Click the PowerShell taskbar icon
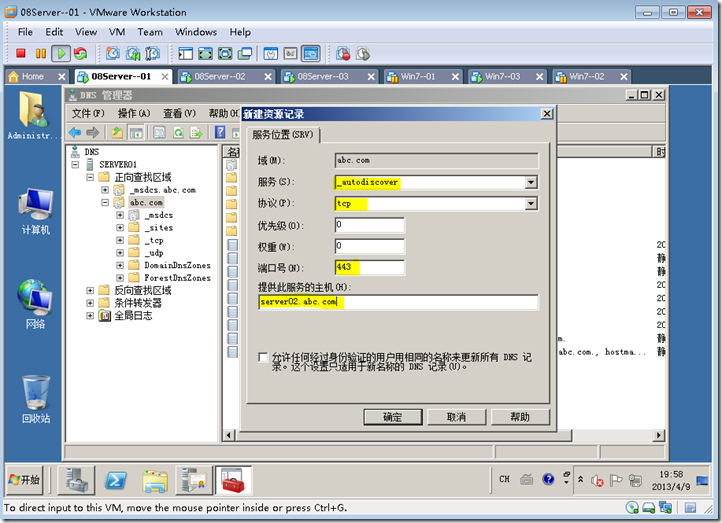722x523 pixels. tap(116, 480)
